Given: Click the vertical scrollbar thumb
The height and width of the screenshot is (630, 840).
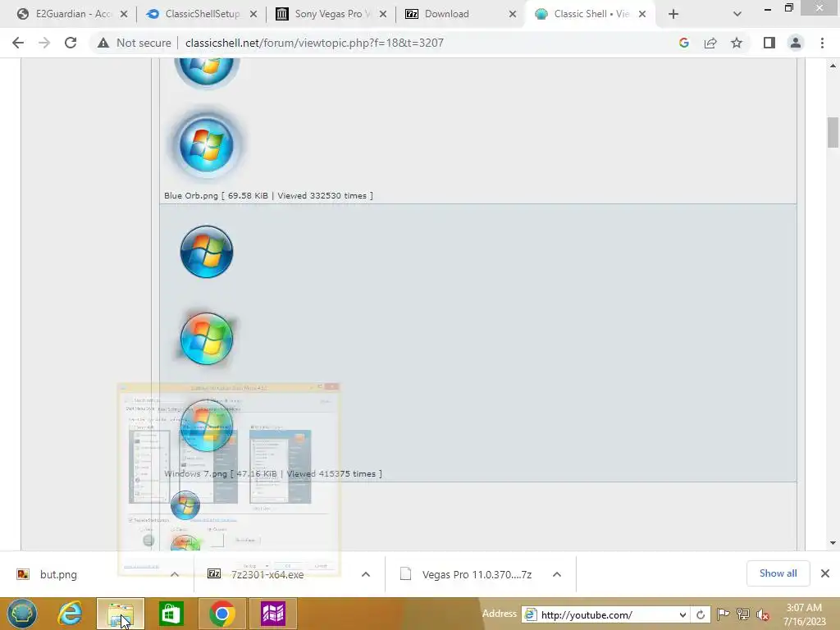Looking at the screenshot, I should 833,132.
